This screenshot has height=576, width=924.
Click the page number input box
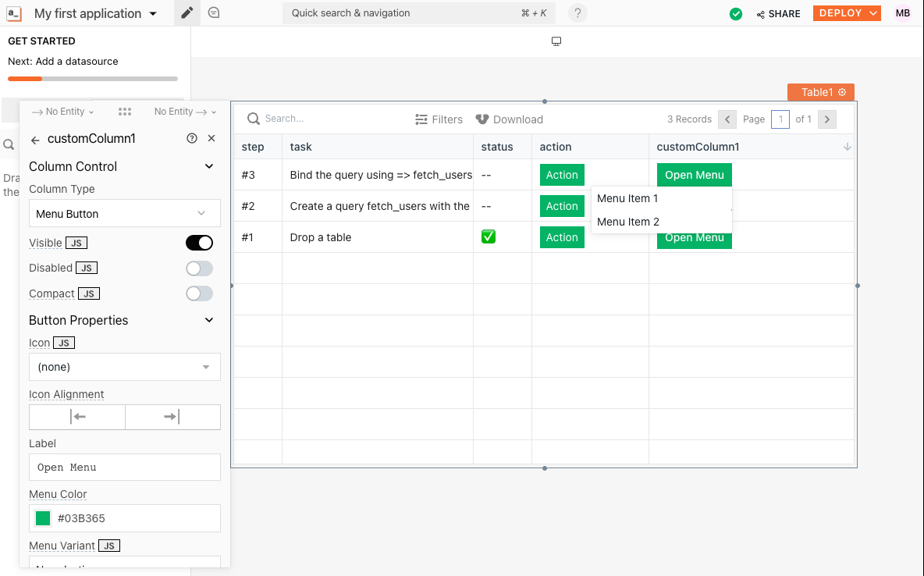pyautogui.click(x=780, y=119)
